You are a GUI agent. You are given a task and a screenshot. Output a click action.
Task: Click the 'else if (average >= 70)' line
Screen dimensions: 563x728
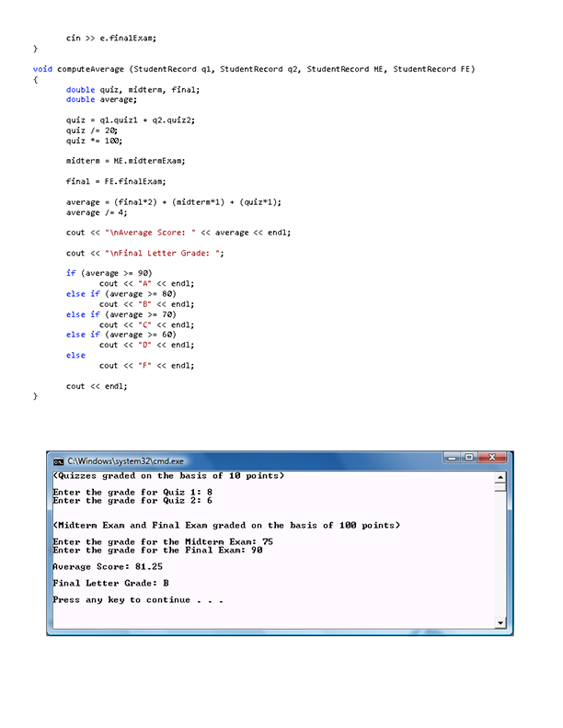[121, 314]
